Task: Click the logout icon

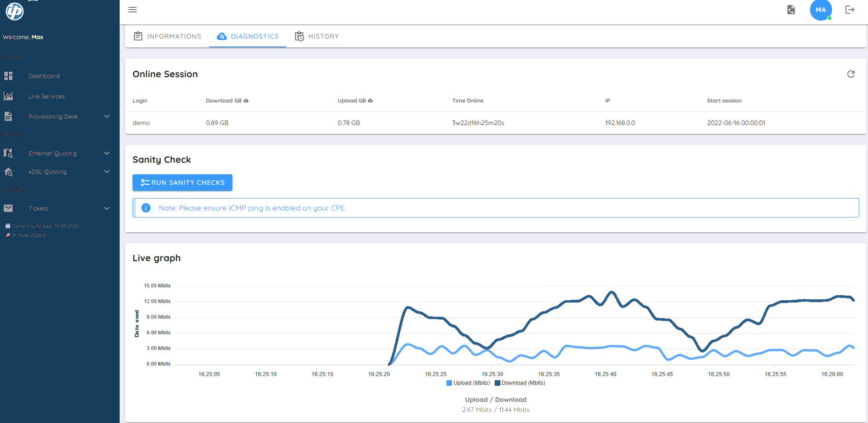Action: pos(850,10)
